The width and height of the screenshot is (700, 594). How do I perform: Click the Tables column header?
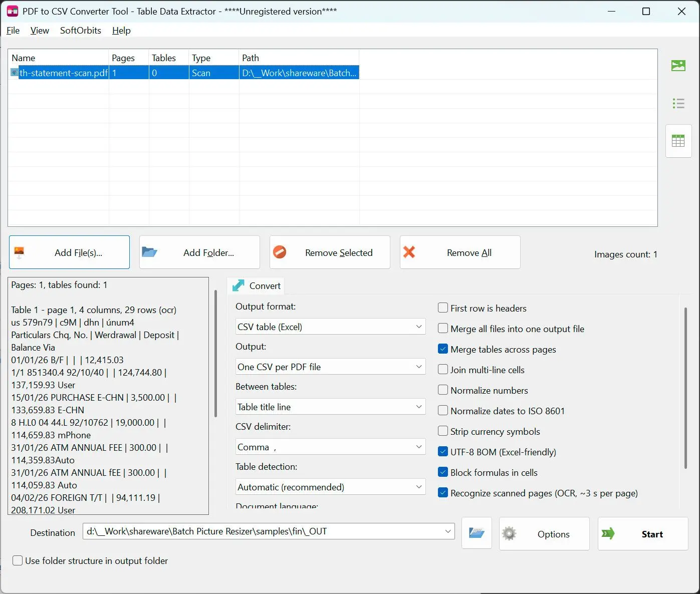coord(169,58)
